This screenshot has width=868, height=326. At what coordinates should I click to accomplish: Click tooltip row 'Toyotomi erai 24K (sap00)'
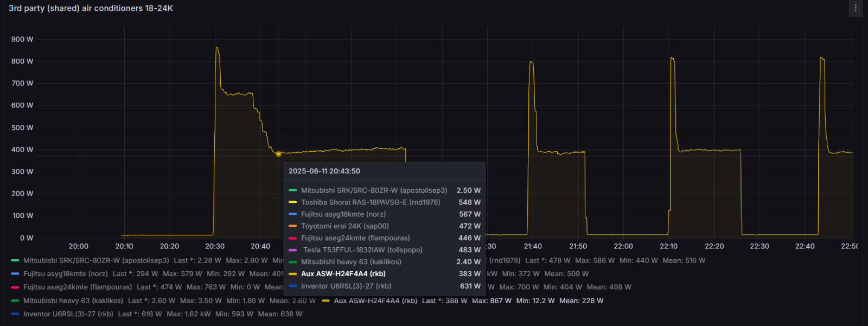(385, 226)
